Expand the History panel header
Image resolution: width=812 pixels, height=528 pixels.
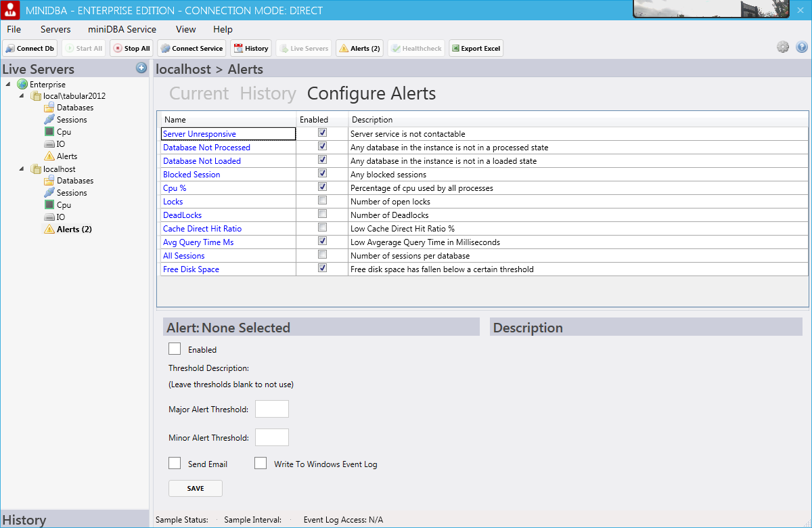pyautogui.click(x=74, y=519)
